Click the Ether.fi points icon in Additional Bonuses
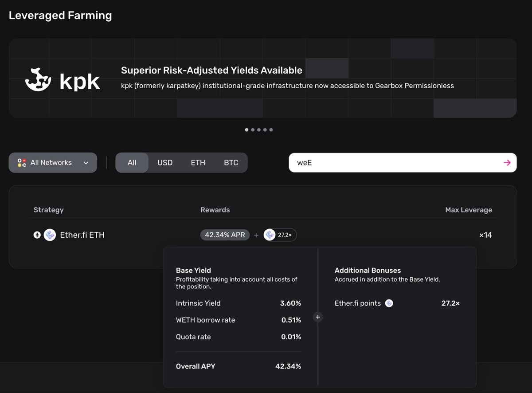The width and height of the screenshot is (532, 393). click(389, 303)
